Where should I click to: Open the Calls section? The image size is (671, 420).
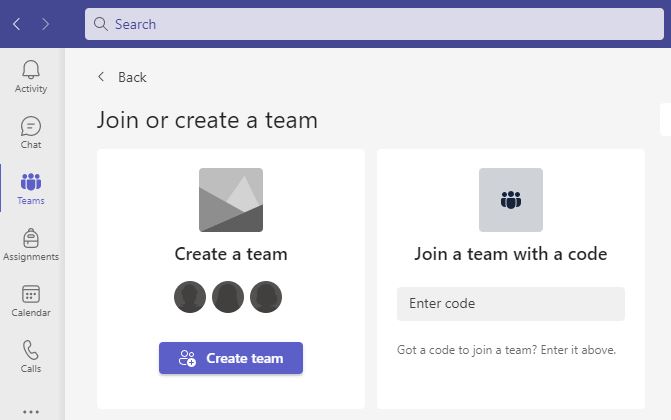point(31,357)
